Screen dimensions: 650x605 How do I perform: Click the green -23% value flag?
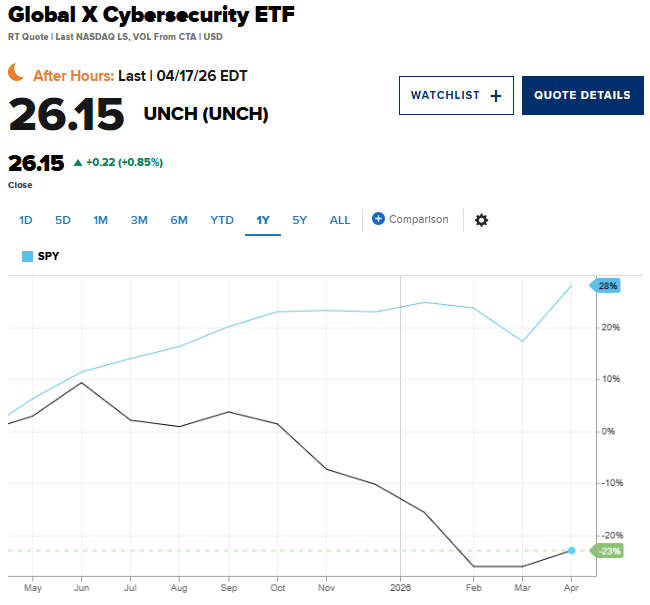click(607, 551)
